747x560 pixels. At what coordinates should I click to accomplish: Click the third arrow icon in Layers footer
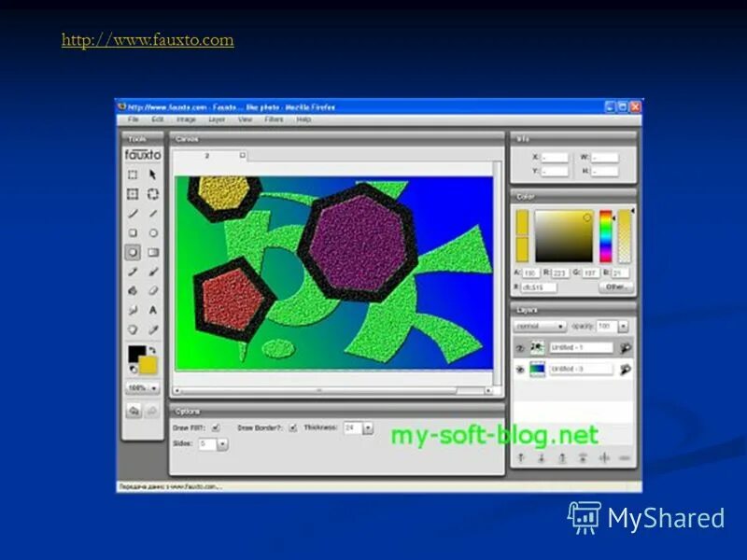tap(562, 458)
